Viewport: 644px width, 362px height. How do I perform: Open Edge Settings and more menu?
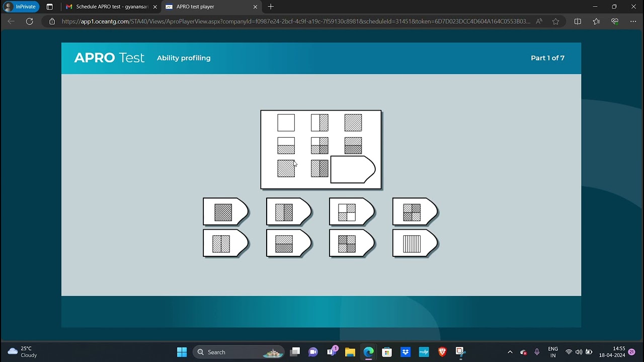point(633,21)
